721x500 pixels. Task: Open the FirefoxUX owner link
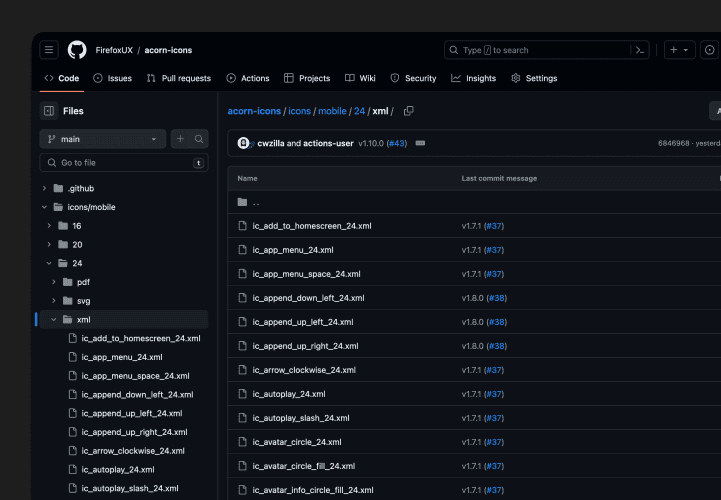coord(114,50)
